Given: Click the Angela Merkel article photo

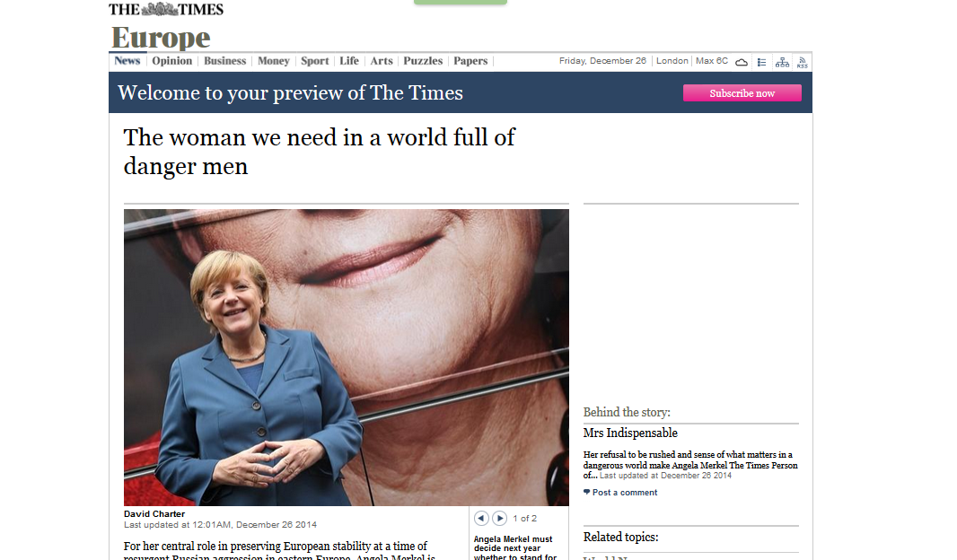Looking at the screenshot, I should tap(346, 357).
